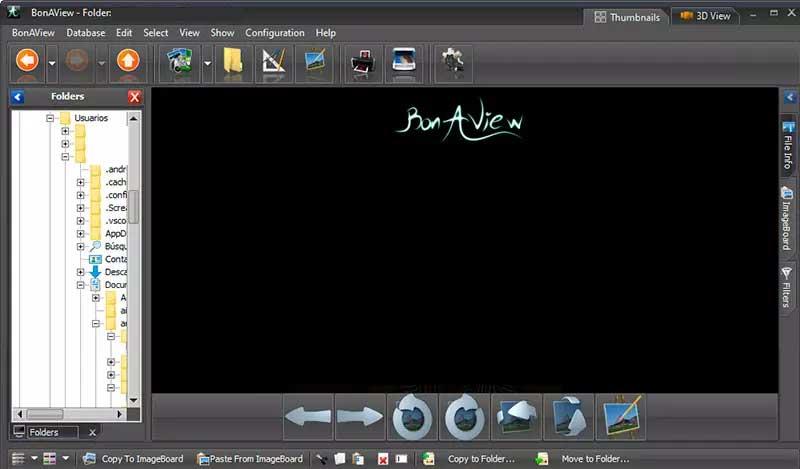Screen dimensions: 800x469
Task: Click Copy To ImageBoard button
Action: 130,459
